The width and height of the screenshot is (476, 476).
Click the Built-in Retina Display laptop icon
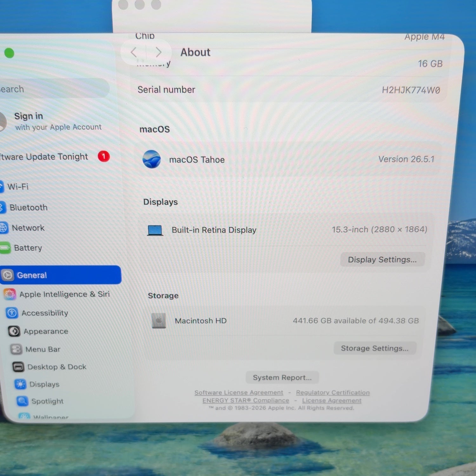pos(155,230)
